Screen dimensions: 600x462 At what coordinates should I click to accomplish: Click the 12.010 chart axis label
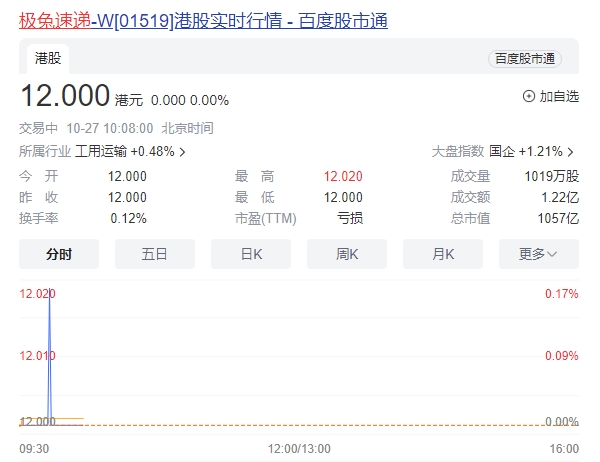(x=37, y=356)
